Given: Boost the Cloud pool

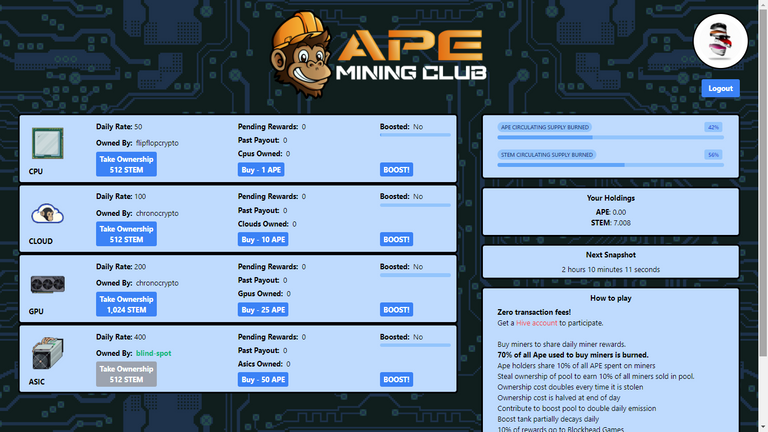Looking at the screenshot, I should click(396, 240).
